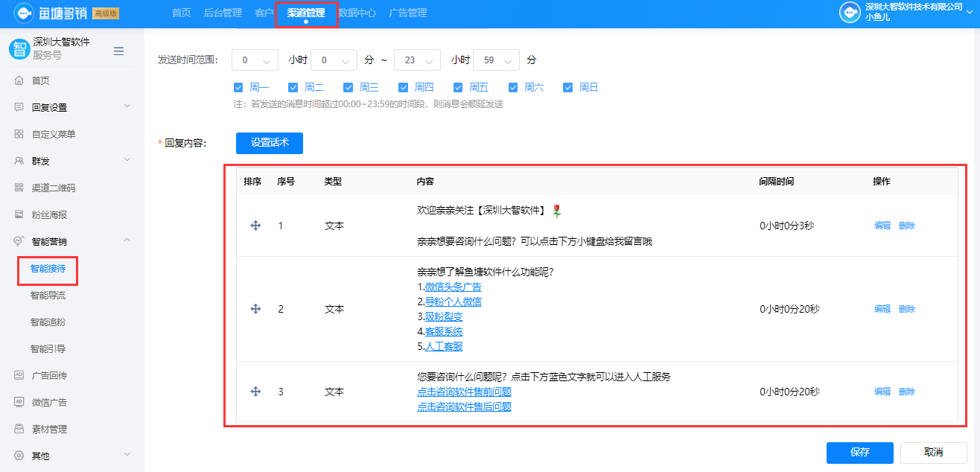Screen dimensions: 980x472
Task: Open the 数据中心 top navigation tab
Action: [357, 13]
